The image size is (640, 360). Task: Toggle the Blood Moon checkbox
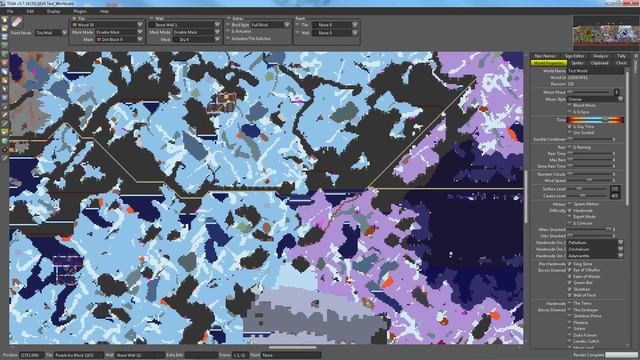[570, 105]
